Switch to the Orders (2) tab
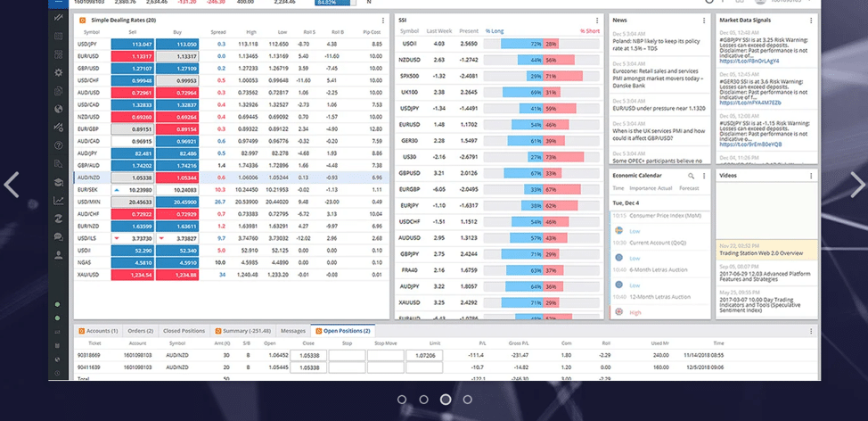The height and width of the screenshot is (421, 868). (141, 331)
